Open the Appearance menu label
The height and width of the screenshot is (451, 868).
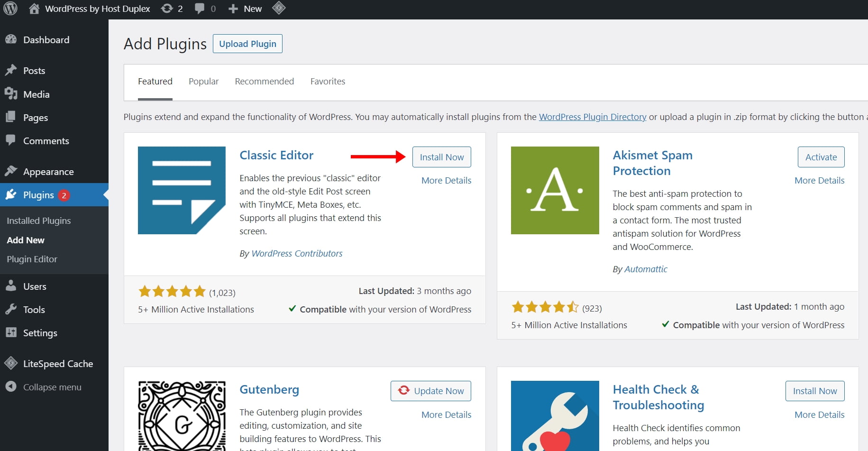click(48, 172)
